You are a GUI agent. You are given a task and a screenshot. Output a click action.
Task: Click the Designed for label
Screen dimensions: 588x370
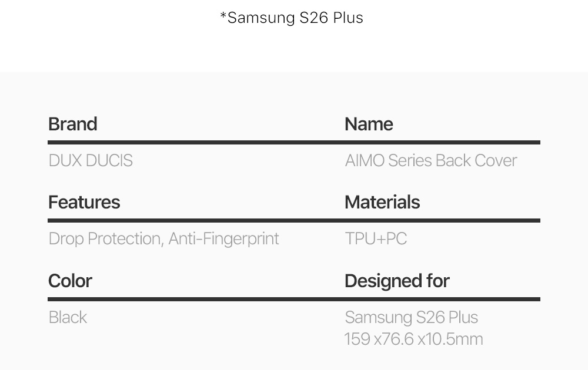coord(397,281)
